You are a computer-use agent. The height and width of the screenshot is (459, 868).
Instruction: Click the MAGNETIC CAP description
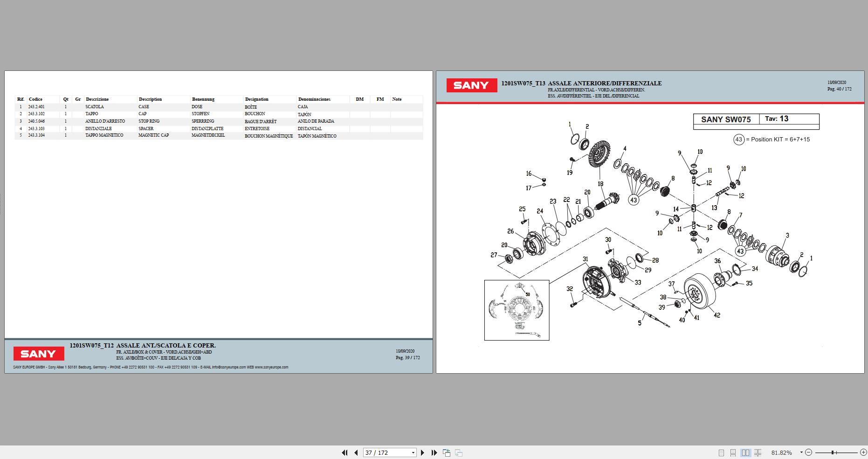pyautogui.click(x=154, y=135)
